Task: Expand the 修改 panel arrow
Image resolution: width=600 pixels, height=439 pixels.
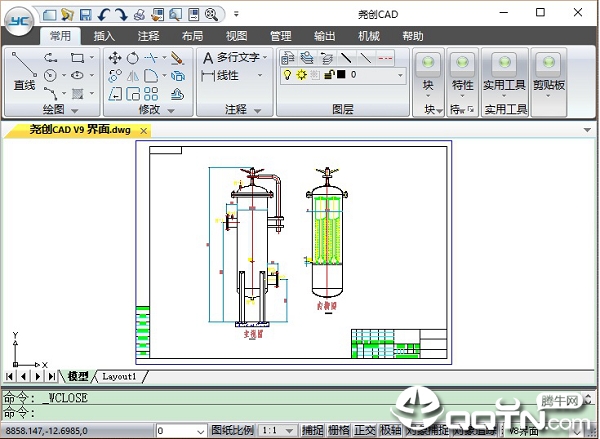Action: [171, 111]
